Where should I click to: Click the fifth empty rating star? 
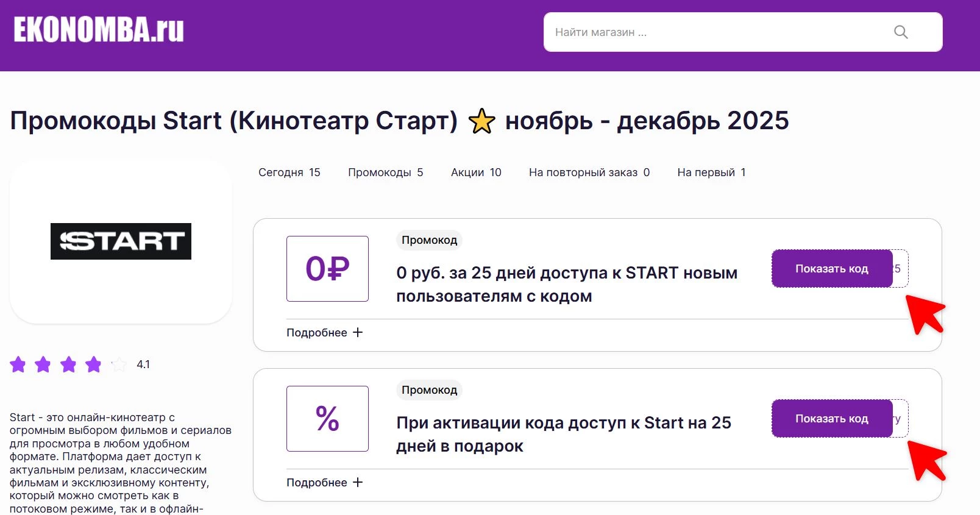click(119, 364)
